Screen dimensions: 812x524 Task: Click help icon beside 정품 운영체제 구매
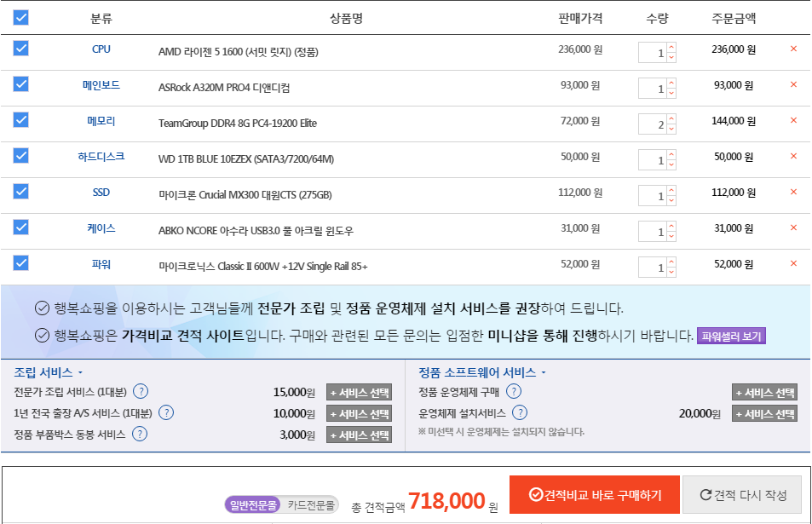click(x=514, y=392)
